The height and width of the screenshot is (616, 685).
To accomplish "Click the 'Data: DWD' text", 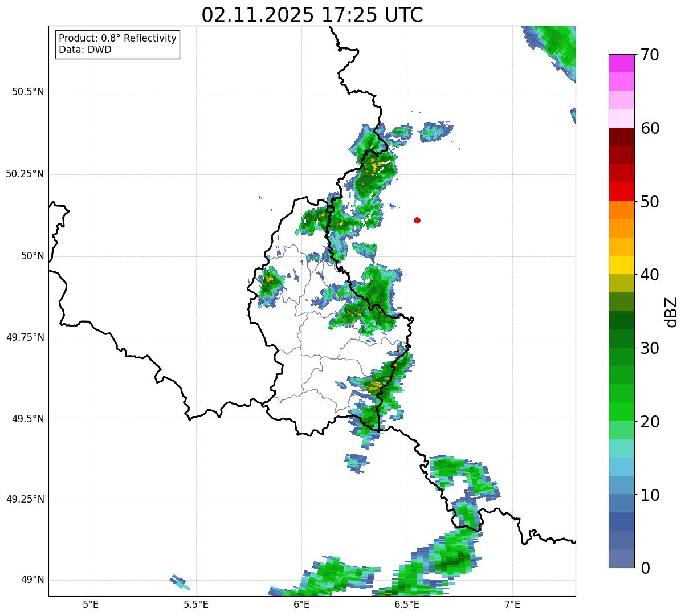I will [x=85, y=50].
